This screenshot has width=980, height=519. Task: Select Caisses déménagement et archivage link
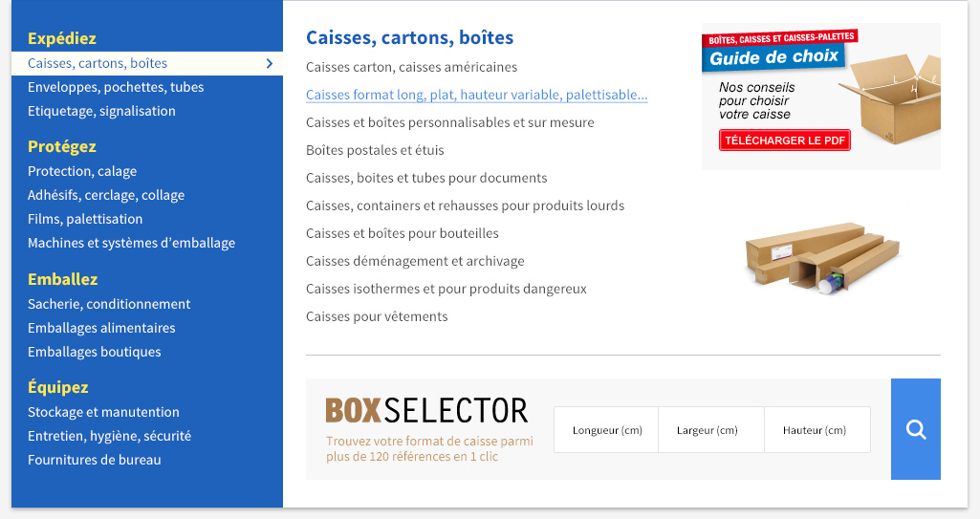coord(417,261)
